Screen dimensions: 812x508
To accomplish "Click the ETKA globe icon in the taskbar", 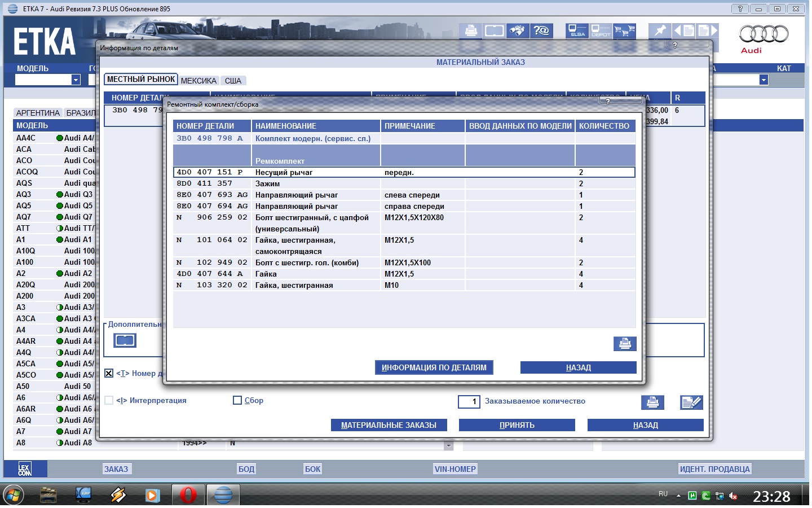I will coord(223,495).
